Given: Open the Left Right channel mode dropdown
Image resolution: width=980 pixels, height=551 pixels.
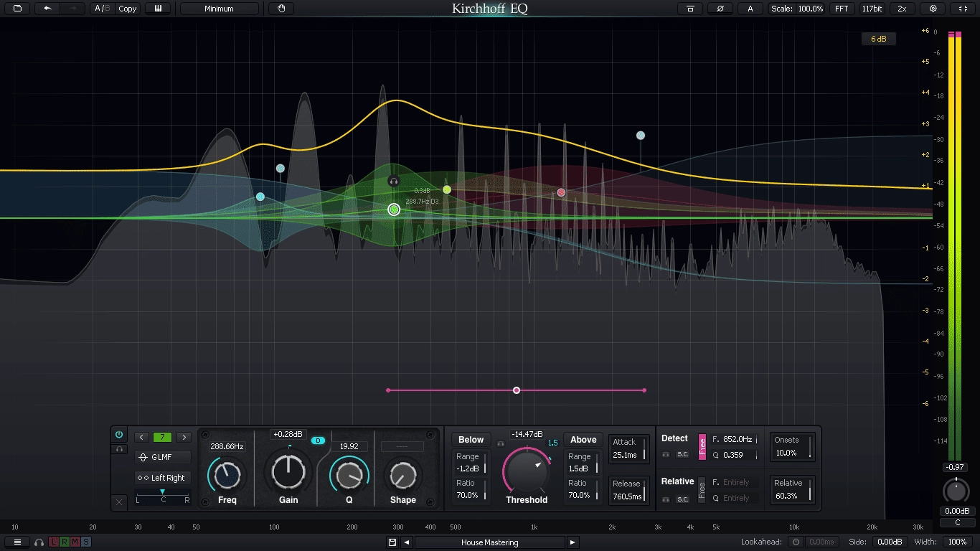Looking at the screenshot, I should (x=163, y=478).
